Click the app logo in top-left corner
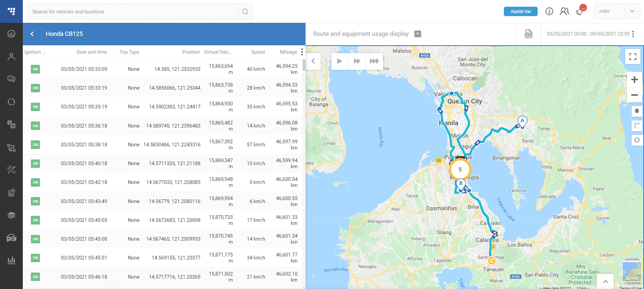This screenshot has width=644, height=289. click(x=11, y=11)
